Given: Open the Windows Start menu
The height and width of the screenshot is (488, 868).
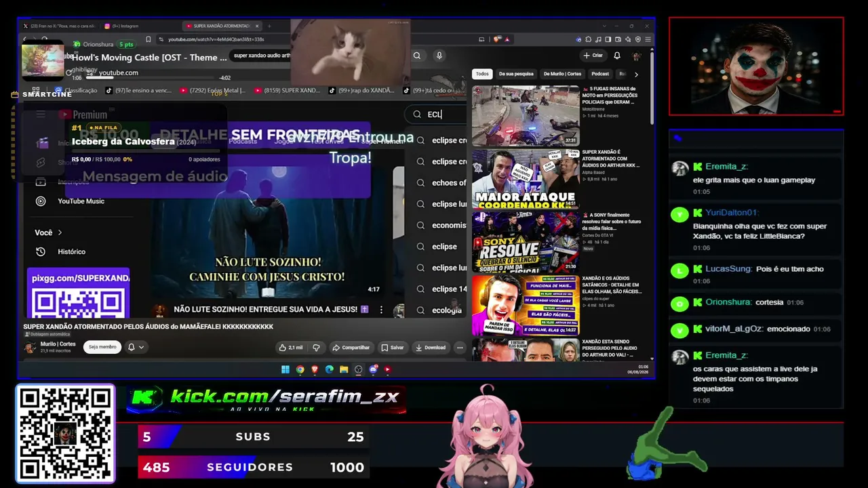Looking at the screenshot, I should 285,369.
